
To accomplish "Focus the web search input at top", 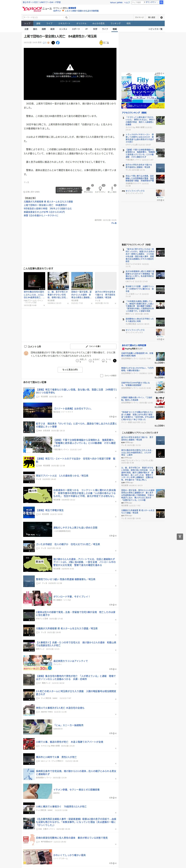I will (x=137, y=2).
